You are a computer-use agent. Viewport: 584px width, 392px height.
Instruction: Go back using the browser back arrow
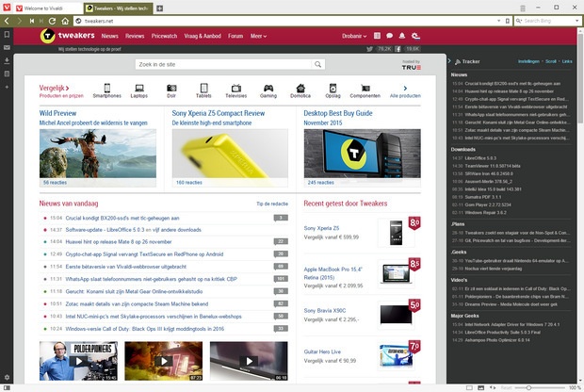tap(7, 21)
